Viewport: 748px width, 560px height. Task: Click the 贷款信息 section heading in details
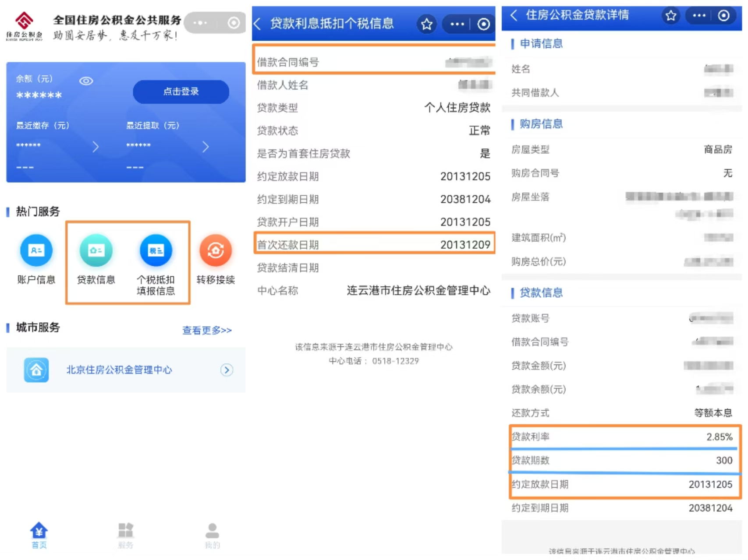coord(541,293)
